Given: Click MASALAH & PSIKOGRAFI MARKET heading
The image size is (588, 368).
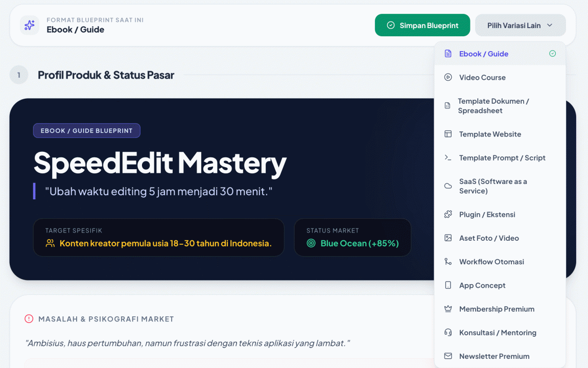Looking at the screenshot, I should tap(106, 319).
